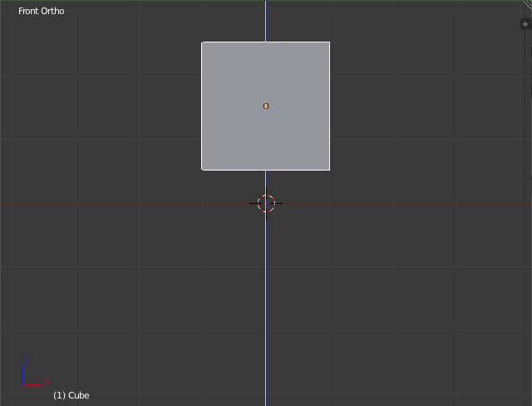Click the blue Z letter on the axis gizmo
This screenshot has height=406, width=532.
tap(24, 361)
